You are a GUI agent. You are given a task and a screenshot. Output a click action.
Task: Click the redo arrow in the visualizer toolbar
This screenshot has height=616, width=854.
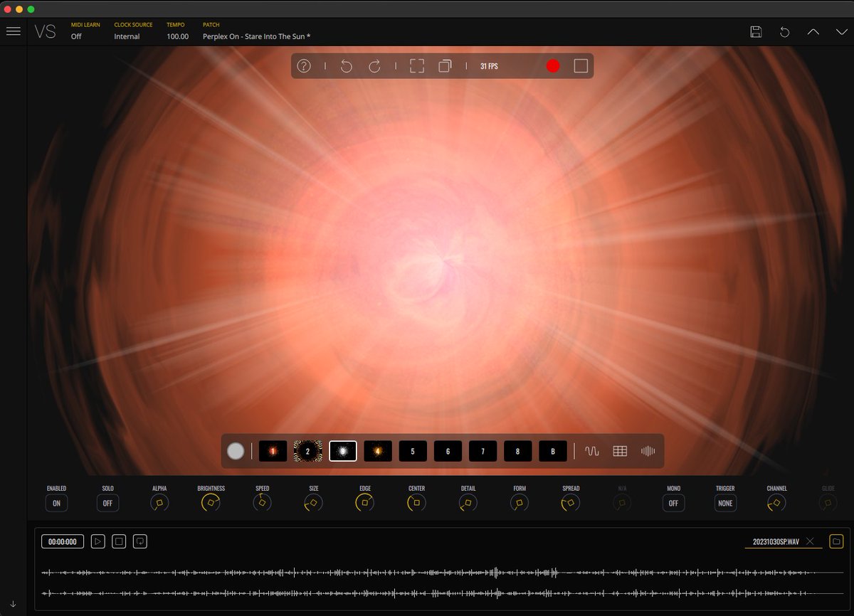(x=373, y=65)
